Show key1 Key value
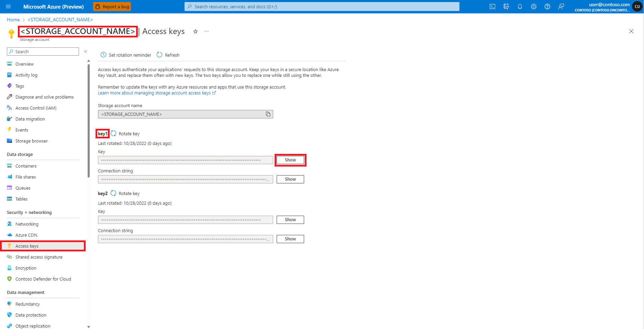Viewport: 644px width, 329px height. click(x=290, y=160)
